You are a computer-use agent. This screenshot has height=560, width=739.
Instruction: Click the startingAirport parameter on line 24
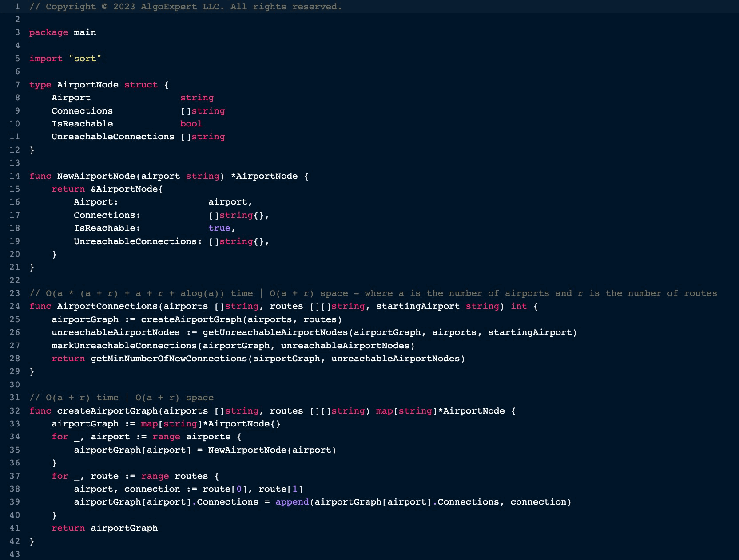coord(417,306)
